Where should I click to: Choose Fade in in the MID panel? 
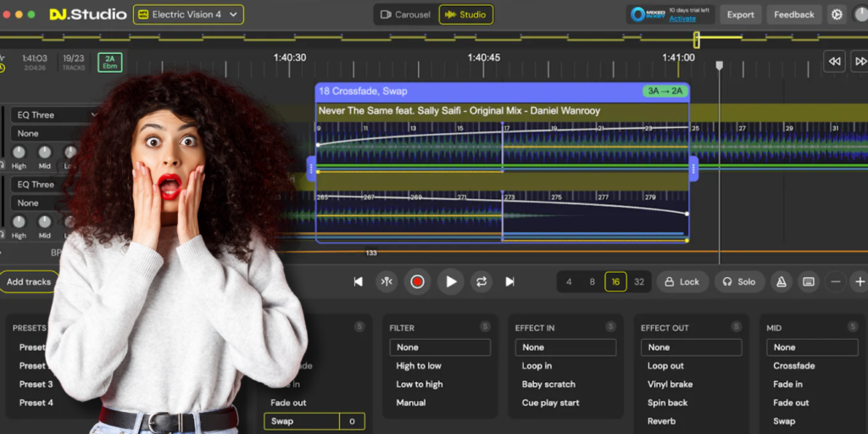(x=787, y=384)
